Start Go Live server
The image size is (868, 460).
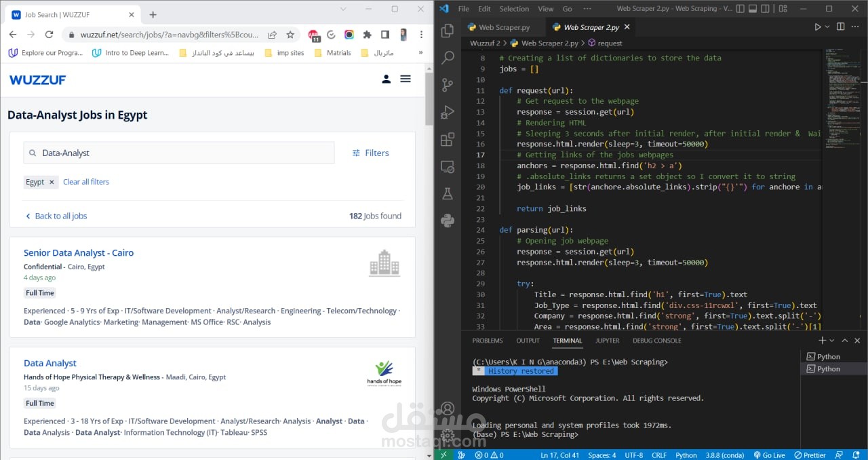click(x=769, y=455)
